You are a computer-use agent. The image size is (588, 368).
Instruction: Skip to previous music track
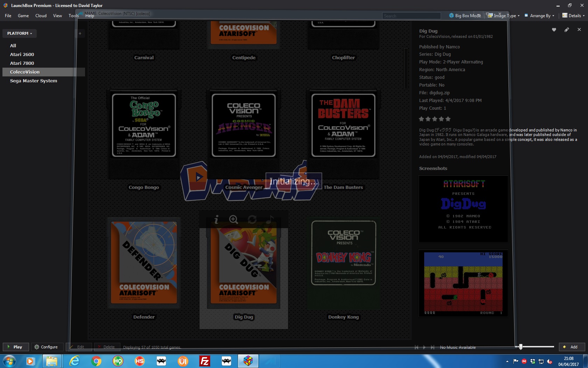point(416,347)
